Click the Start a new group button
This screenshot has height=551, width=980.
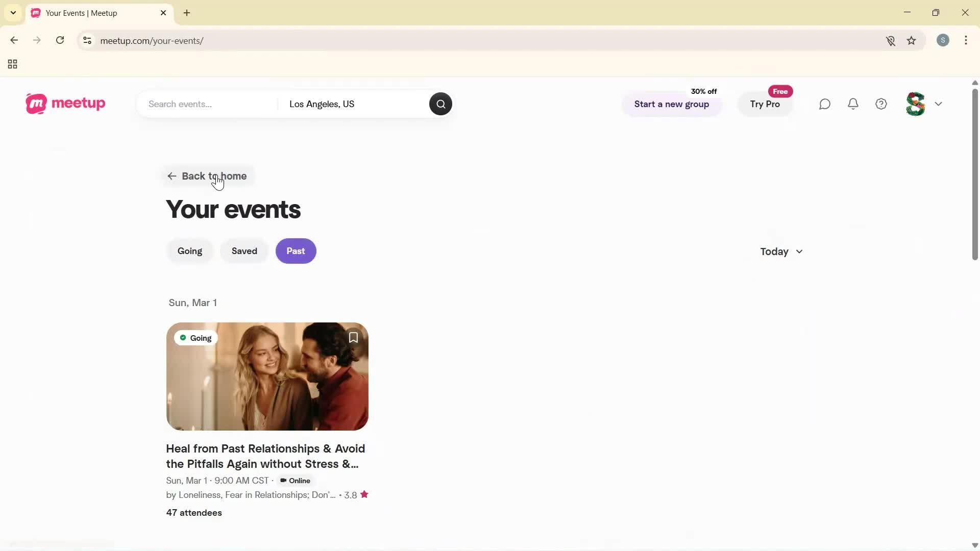click(671, 104)
